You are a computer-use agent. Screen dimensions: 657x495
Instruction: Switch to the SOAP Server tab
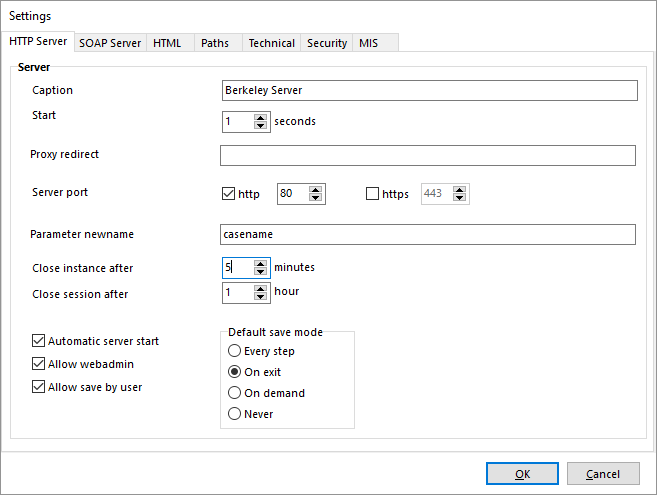[110, 43]
